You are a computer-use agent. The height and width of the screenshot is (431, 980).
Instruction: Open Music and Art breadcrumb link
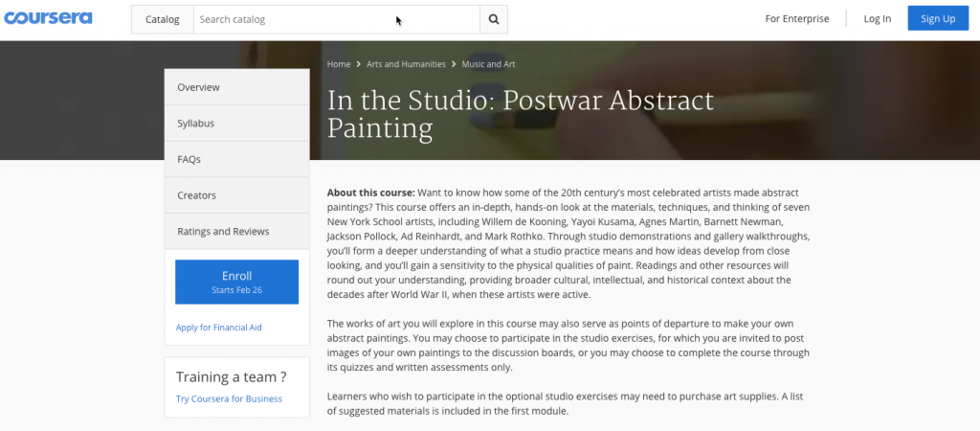tap(489, 64)
